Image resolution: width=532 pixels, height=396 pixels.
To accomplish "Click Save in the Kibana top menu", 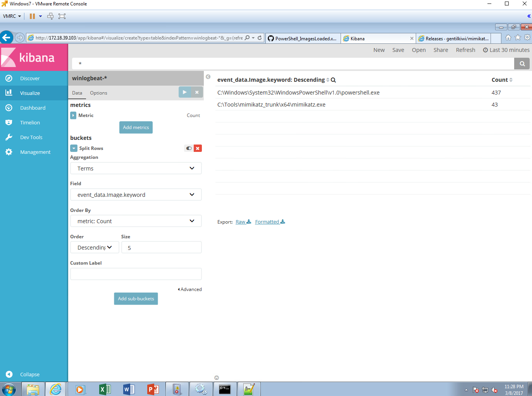I will coord(398,50).
